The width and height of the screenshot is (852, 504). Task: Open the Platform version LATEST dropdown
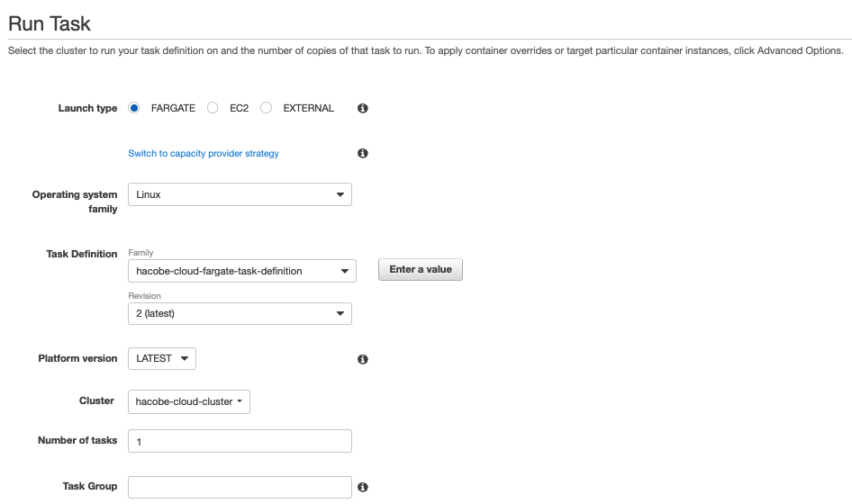pos(162,358)
